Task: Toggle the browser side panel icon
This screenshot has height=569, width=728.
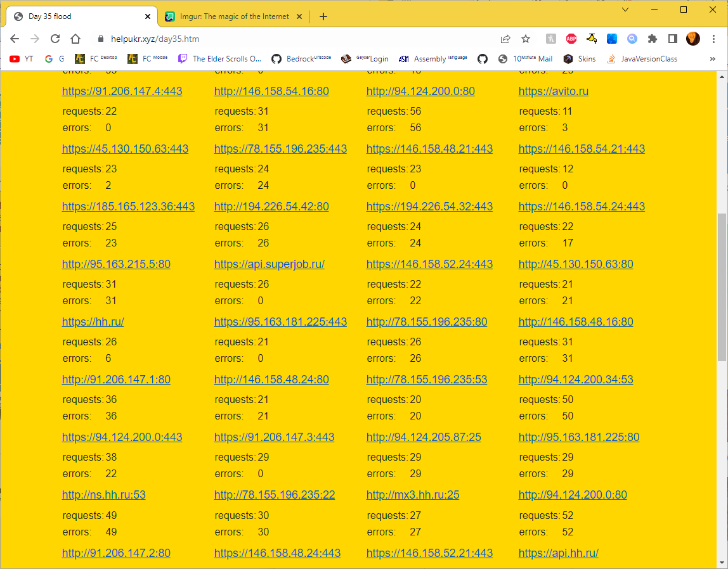Action: (x=672, y=39)
